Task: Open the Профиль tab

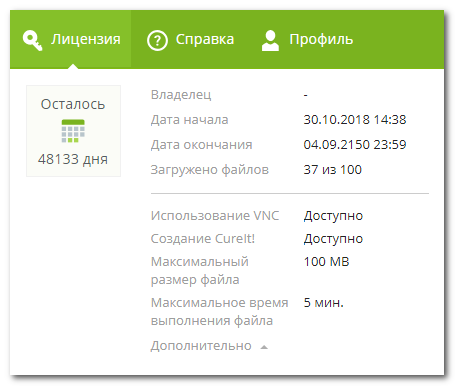Action: coord(307,40)
